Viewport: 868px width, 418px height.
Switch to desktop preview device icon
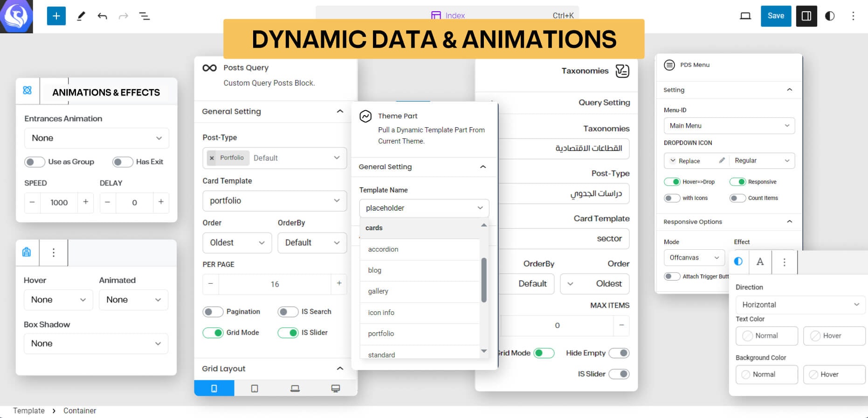click(745, 16)
